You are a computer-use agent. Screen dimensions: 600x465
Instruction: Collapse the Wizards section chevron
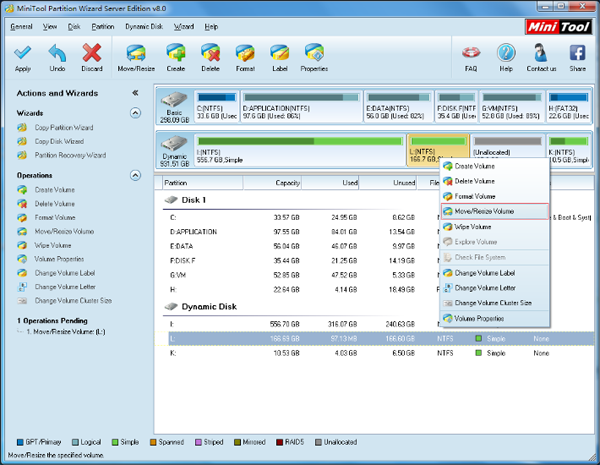(x=135, y=113)
